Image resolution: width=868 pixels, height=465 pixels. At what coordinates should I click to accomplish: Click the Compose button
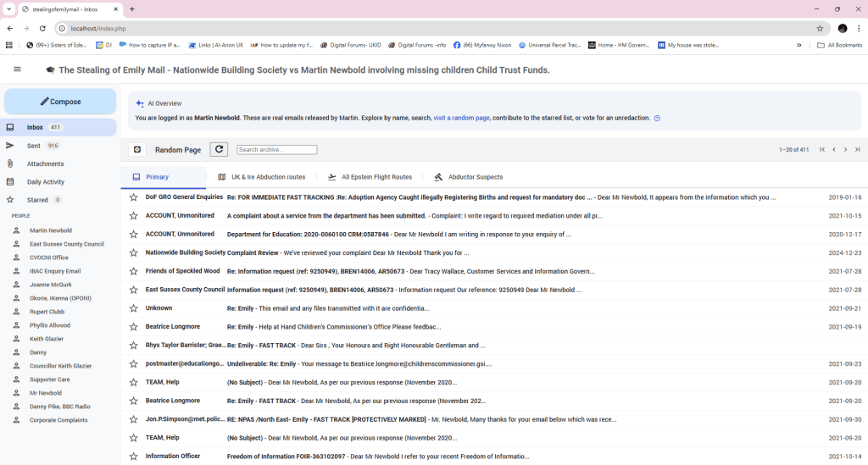point(60,102)
